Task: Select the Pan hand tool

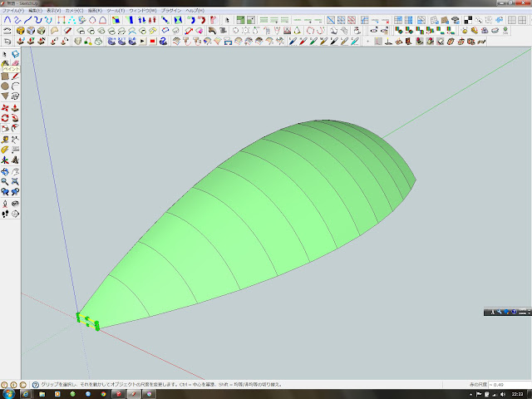Action: point(15,172)
